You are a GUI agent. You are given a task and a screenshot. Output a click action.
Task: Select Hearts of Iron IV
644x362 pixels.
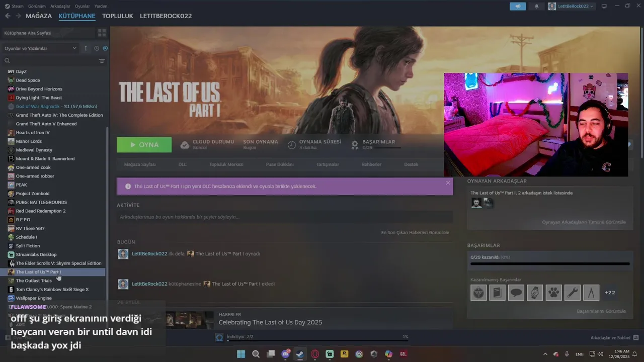tap(33, 132)
